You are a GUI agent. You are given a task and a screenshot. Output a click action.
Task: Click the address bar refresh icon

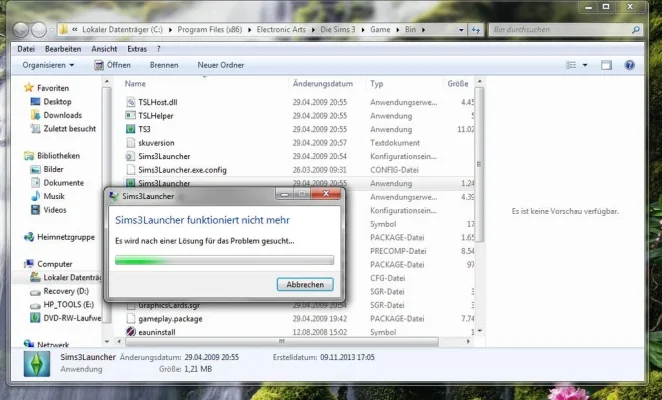[476, 30]
